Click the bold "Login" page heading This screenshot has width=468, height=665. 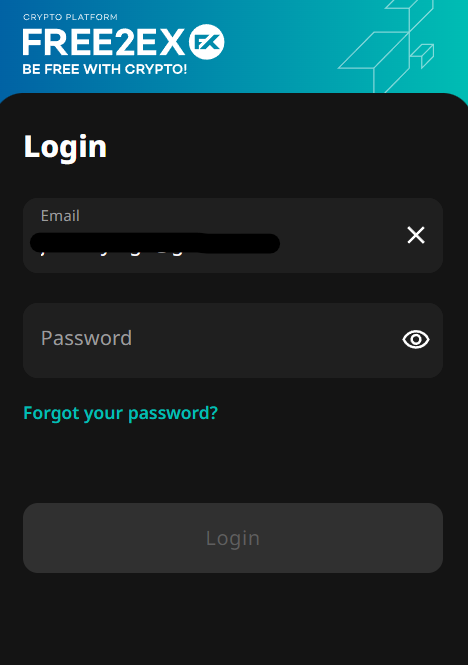tap(65, 147)
